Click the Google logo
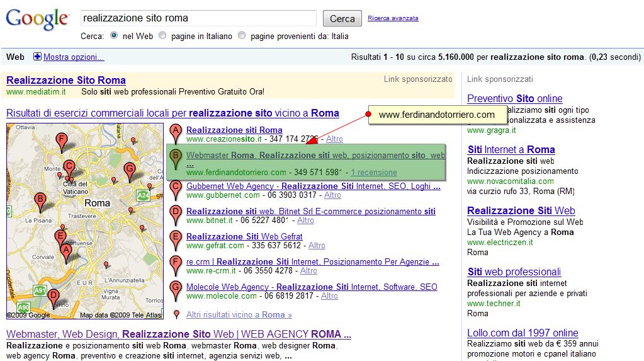 [x=37, y=19]
